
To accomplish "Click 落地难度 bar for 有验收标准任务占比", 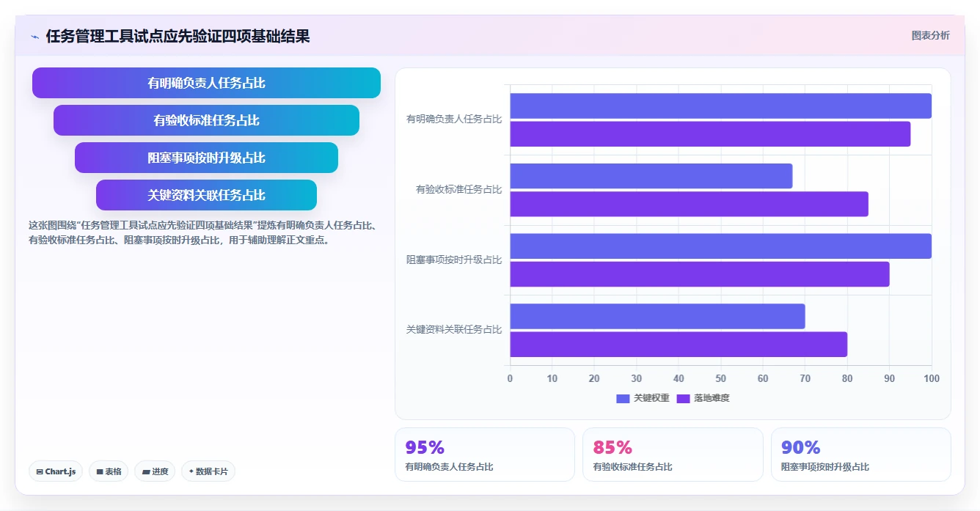I will coord(690,204).
